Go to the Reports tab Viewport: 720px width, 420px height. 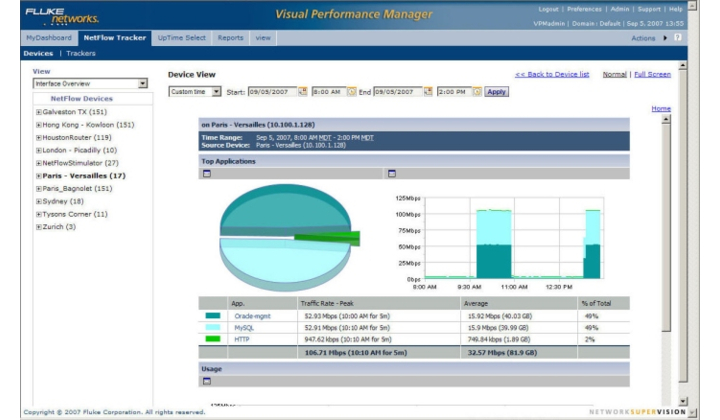(231, 38)
